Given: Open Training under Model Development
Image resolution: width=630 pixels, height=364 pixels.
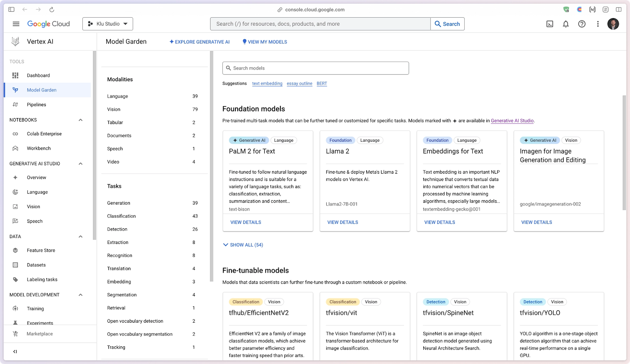Looking at the screenshot, I should tap(35, 309).
